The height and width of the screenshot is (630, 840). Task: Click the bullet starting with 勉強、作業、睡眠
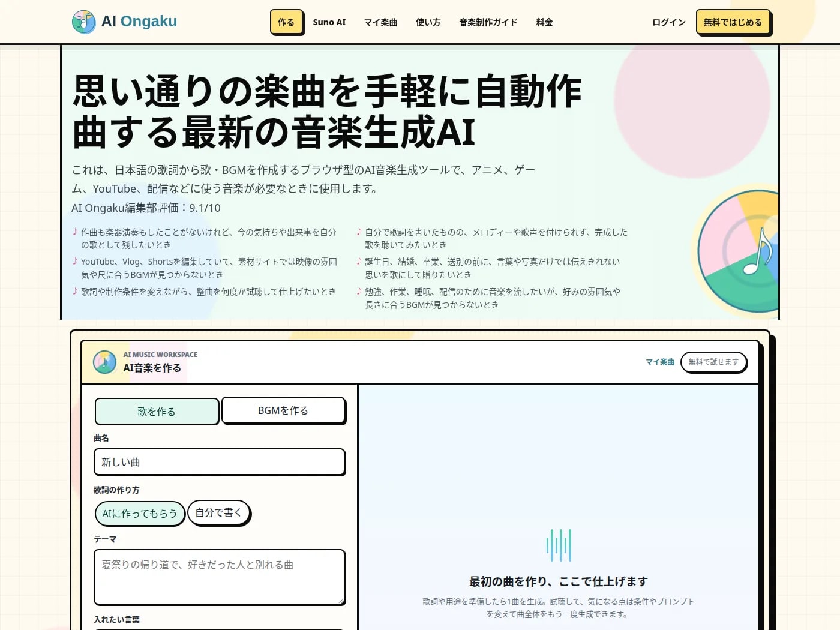coord(488,298)
